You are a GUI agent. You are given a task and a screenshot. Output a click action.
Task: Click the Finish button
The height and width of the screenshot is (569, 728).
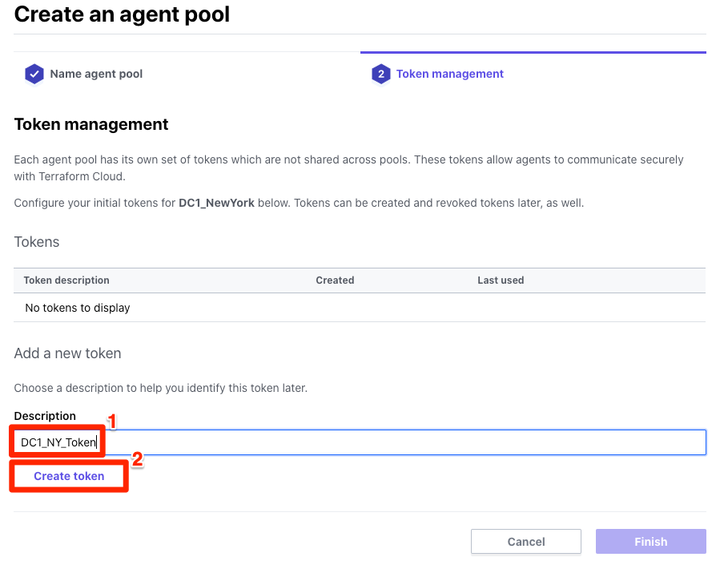pyautogui.click(x=650, y=542)
